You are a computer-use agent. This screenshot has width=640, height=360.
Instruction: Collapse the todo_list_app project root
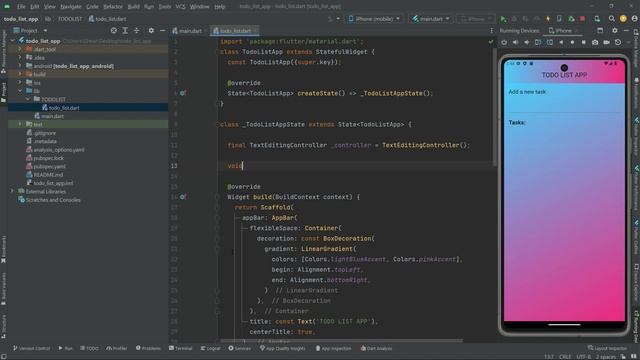pyautogui.click(x=12, y=41)
